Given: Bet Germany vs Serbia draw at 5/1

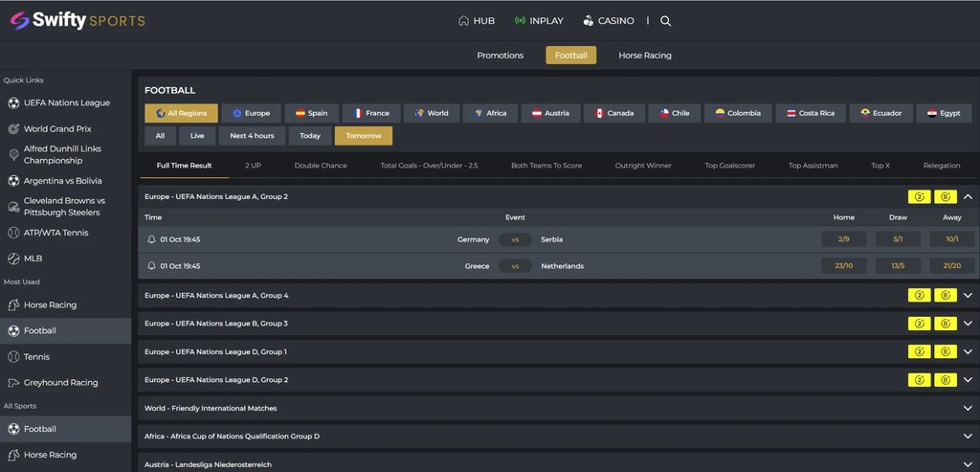Looking at the screenshot, I should (x=898, y=239).
